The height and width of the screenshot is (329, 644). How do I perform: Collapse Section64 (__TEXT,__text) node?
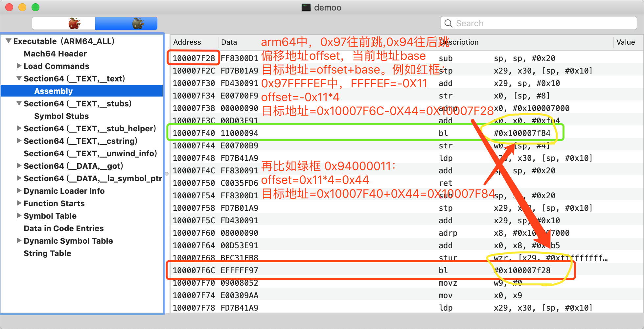point(19,78)
